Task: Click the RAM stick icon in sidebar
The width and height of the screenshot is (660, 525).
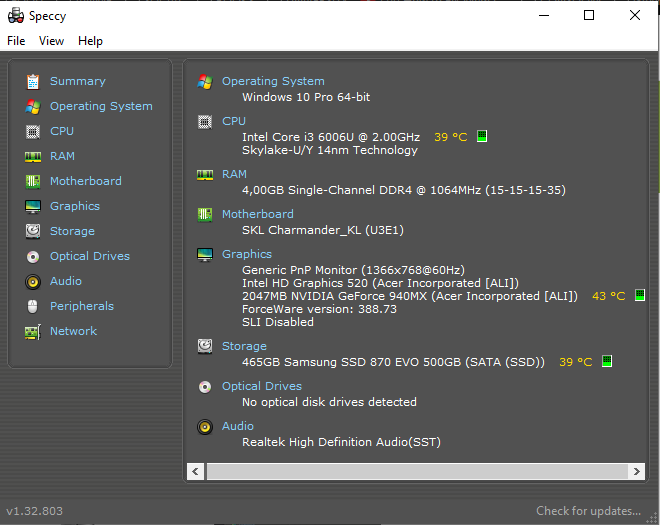Action: click(x=33, y=157)
